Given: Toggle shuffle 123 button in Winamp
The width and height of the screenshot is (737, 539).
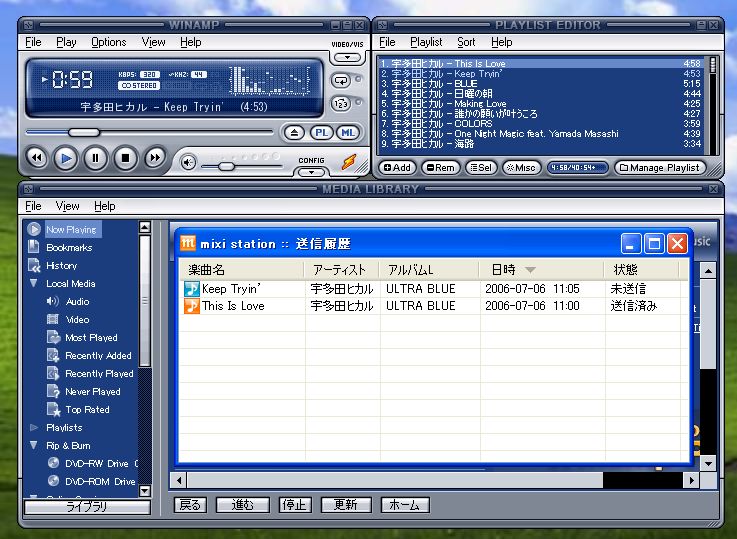Looking at the screenshot, I should [x=341, y=103].
